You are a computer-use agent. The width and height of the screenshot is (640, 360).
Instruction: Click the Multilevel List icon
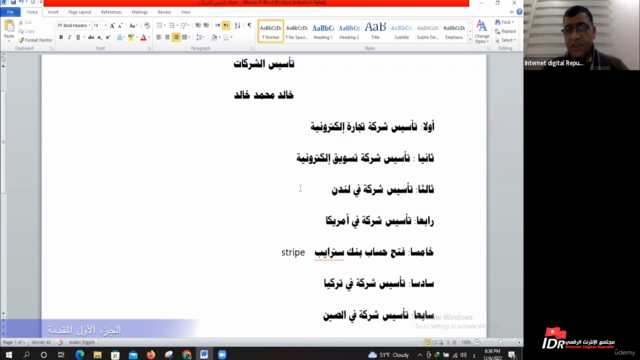click(184, 26)
